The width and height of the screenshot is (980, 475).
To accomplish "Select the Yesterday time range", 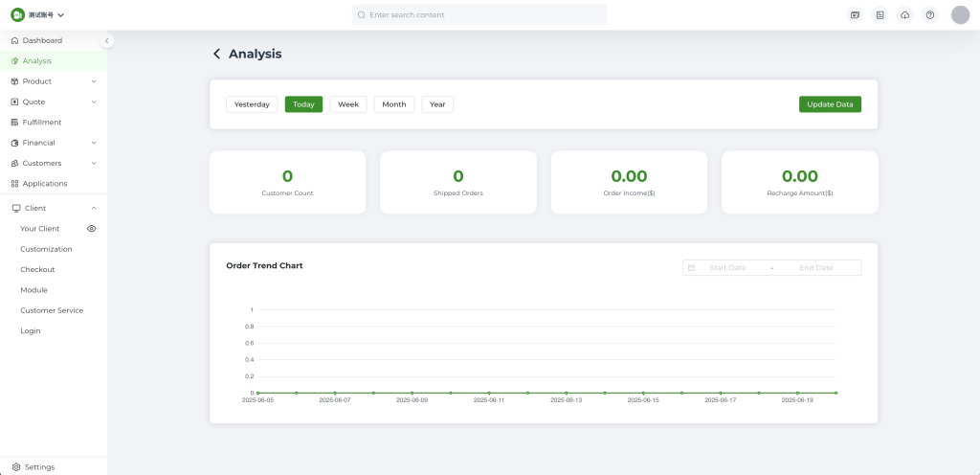I will pyautogui.click(x=252, y=104).
